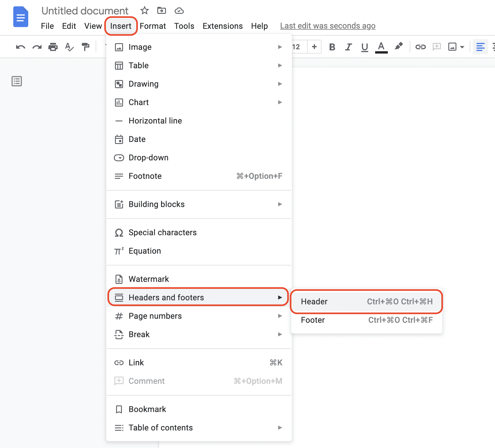Open the text color swatch
The height and width of the screenshot is (448, 495).
[381, 47]
